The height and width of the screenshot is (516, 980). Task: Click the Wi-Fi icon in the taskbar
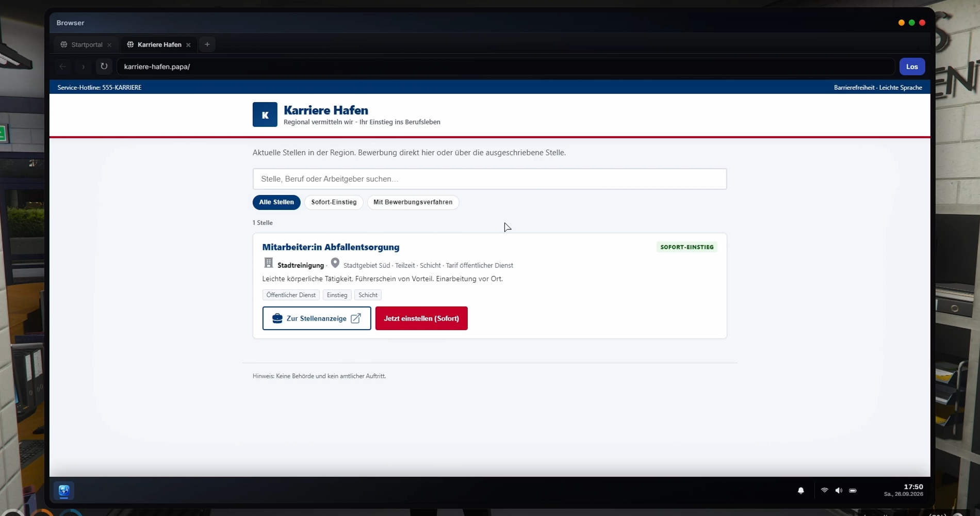[825, 491]
